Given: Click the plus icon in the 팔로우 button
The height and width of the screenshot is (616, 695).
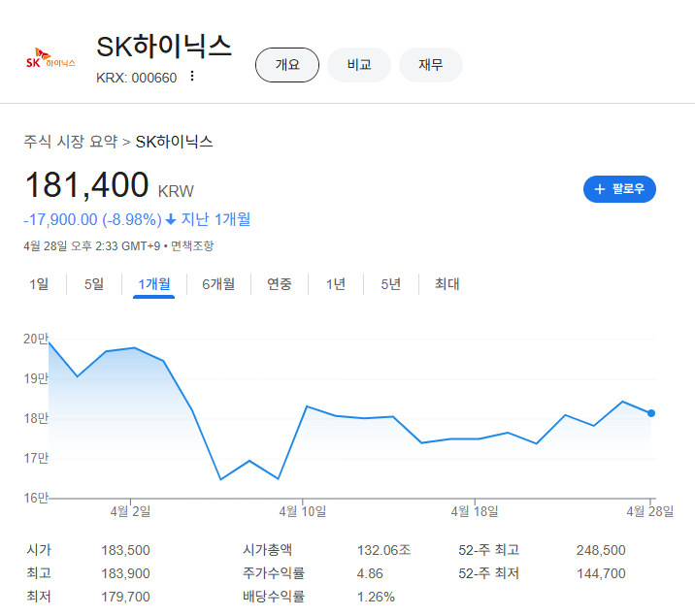Looking at the screenshot, I should pyautogui.click(x=600, y=189).
